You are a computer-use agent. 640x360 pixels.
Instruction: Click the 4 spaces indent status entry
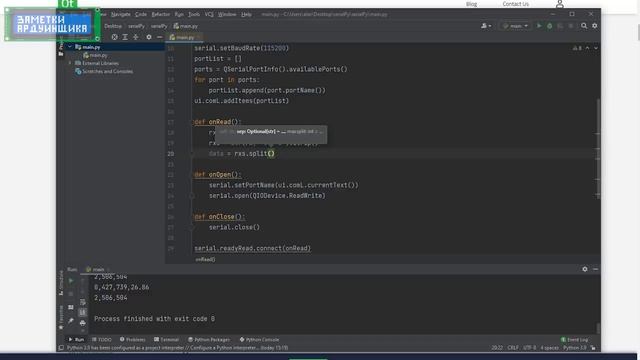[x=549, y=348]
